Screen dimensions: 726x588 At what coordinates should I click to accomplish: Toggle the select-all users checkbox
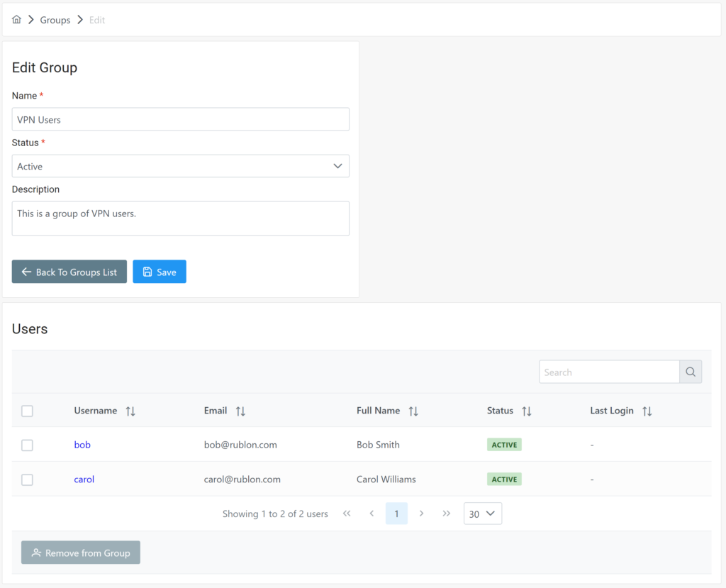[27, 411]
